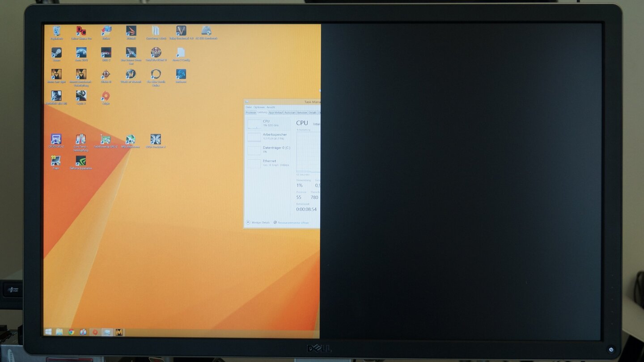Viewport: 644px width, 362px height.
Task: Launch the GeForce Experience shortcut
Action: point(81,162)
